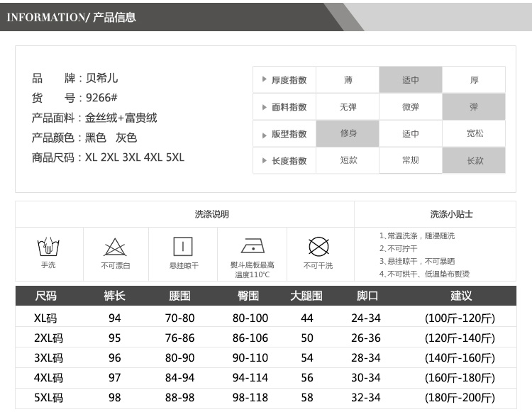Click the no bleach (不可漂白) triangle icon
This screenshot has height=412, width=532.
115,247
